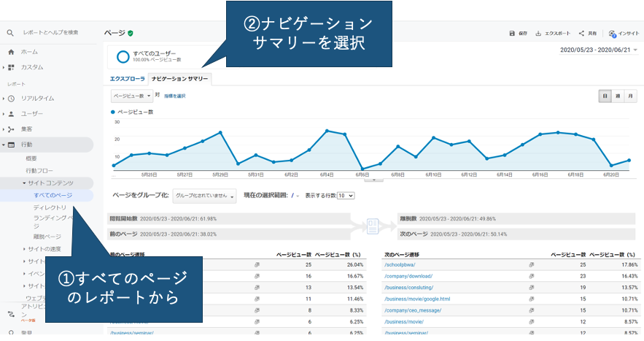Click the 共有 share icon
644x341 pixels.
point(581,34)
